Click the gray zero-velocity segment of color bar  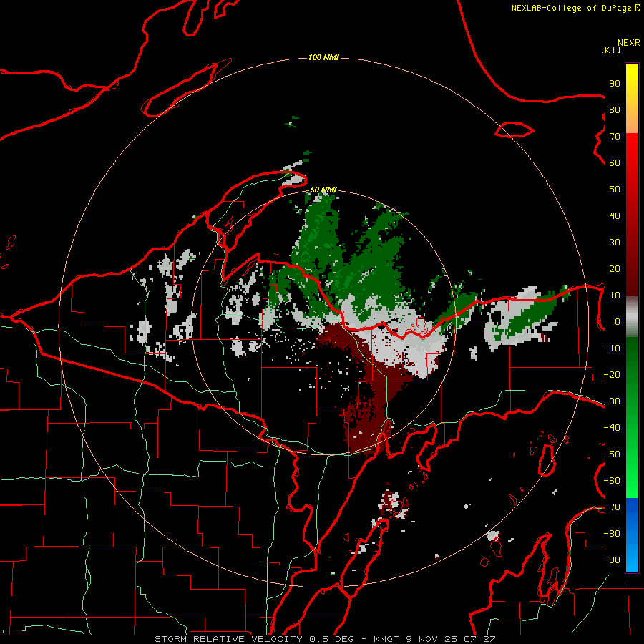pos(632,317)
